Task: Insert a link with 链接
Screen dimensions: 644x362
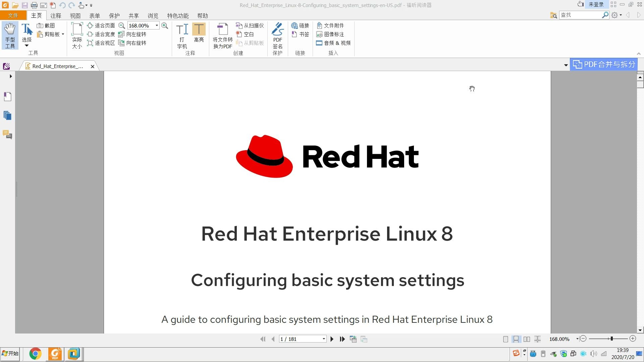Action: (x=300, y=25)
